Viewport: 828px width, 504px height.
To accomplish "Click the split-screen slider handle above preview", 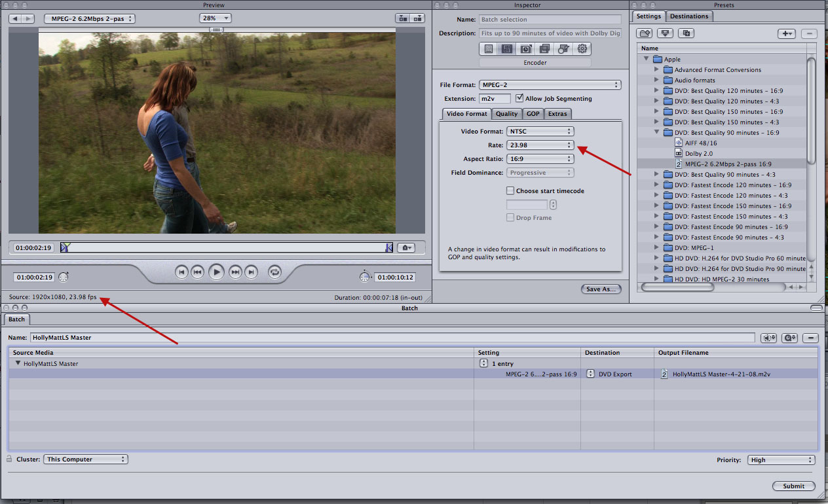I will tap(216, 30).
